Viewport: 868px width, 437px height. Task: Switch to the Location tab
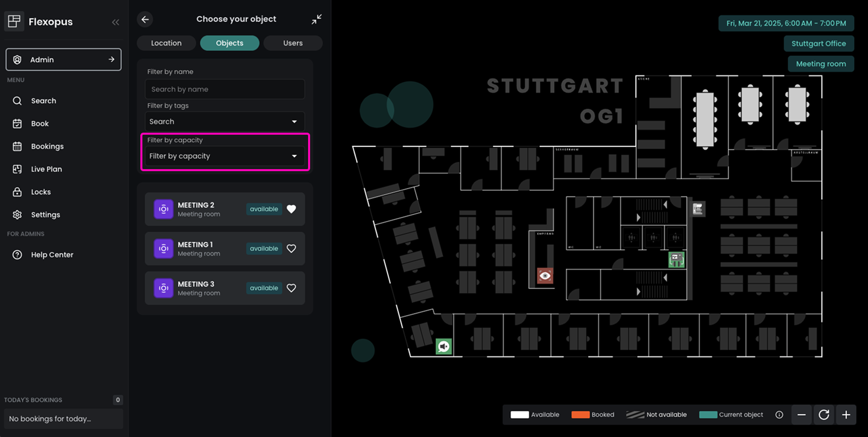coord(166,43)
